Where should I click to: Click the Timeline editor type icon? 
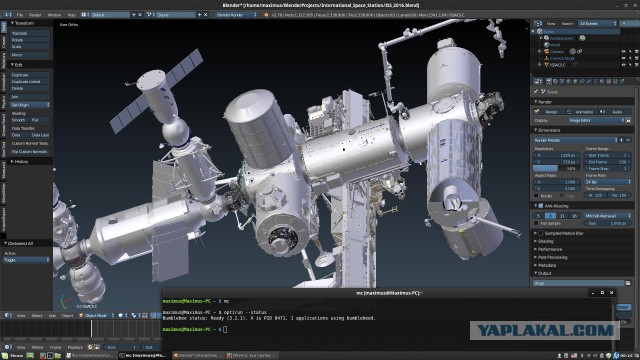point(8,347)
